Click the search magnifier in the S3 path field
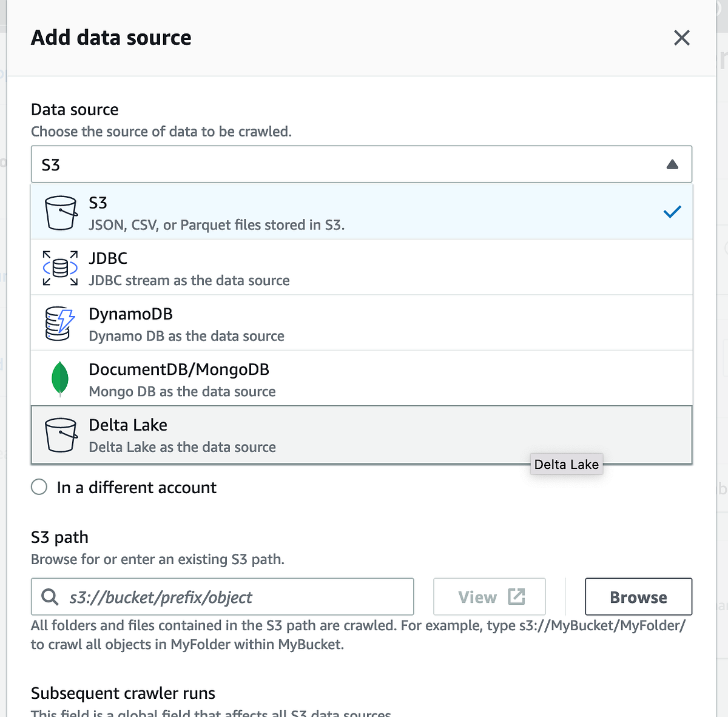The width and height of the screenshot is (728, 717). 50,597
